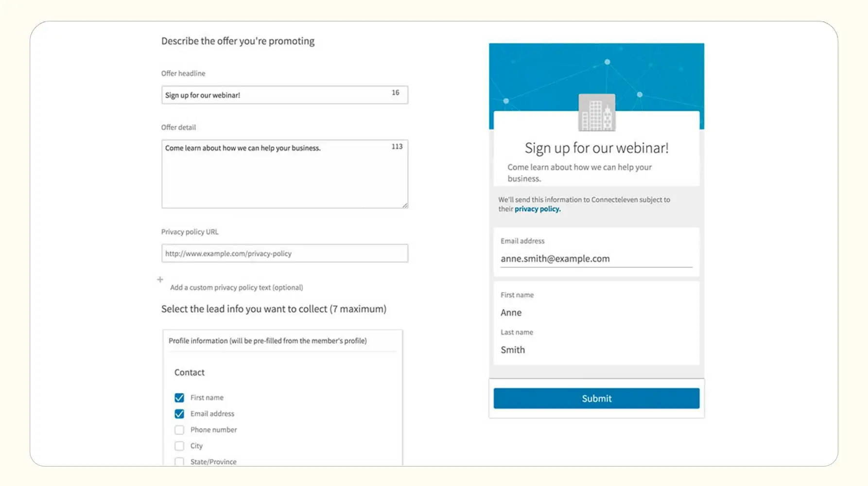Click the detail character counter '113'
The image size is (868, 486).
click(x=397, y=146)
